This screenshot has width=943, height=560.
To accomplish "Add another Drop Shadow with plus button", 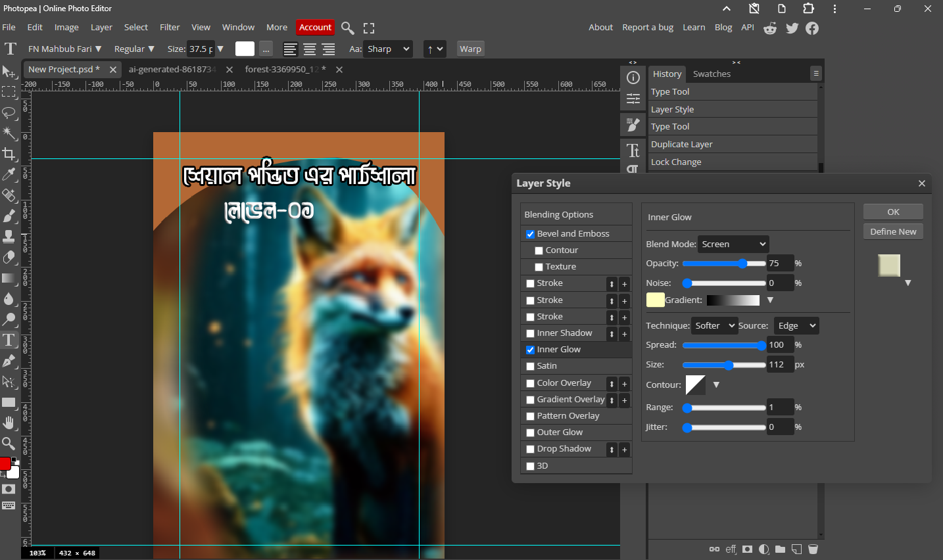I will tap(625, 450).
